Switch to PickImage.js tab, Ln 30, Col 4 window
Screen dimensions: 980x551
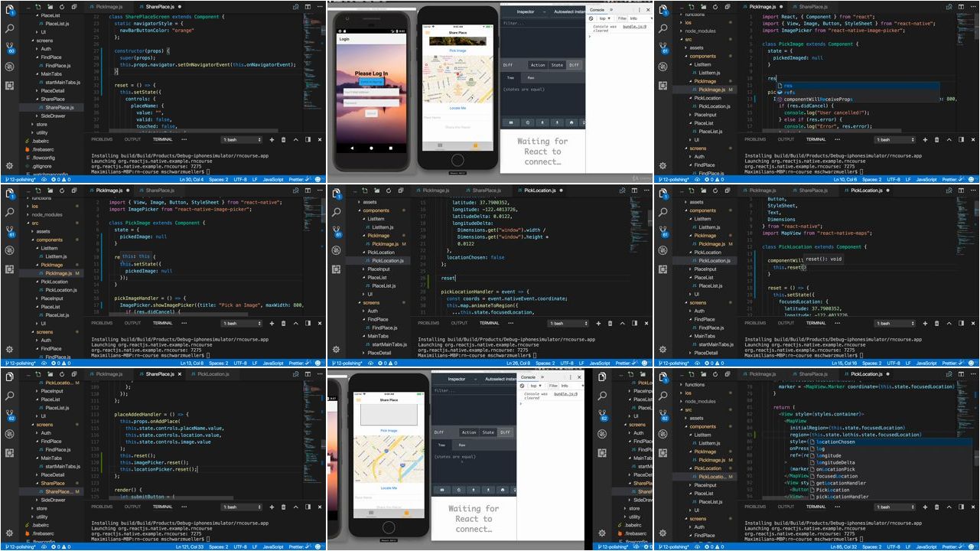tap(110, 7)
